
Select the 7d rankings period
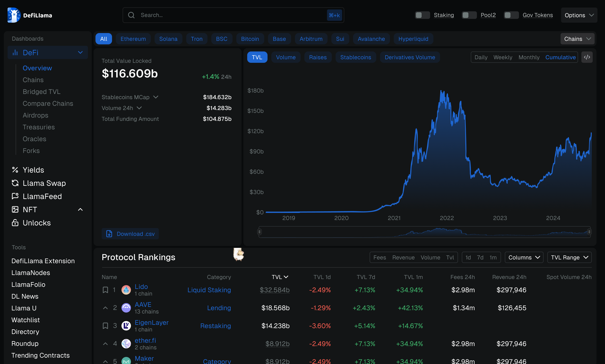(480, 258)
